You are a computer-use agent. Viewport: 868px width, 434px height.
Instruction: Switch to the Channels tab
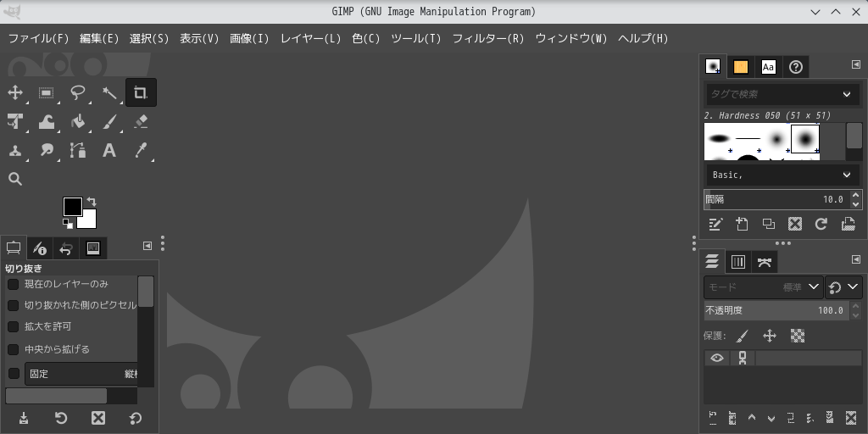click(x=738, y=262)
